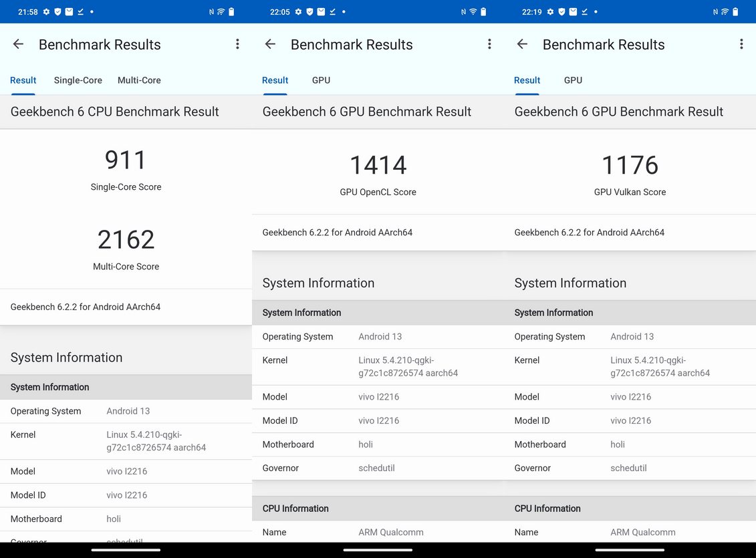Select Result tab on OpenCL screen
The width and height of the screenshot is (756, 558).
tap(275, 80)
